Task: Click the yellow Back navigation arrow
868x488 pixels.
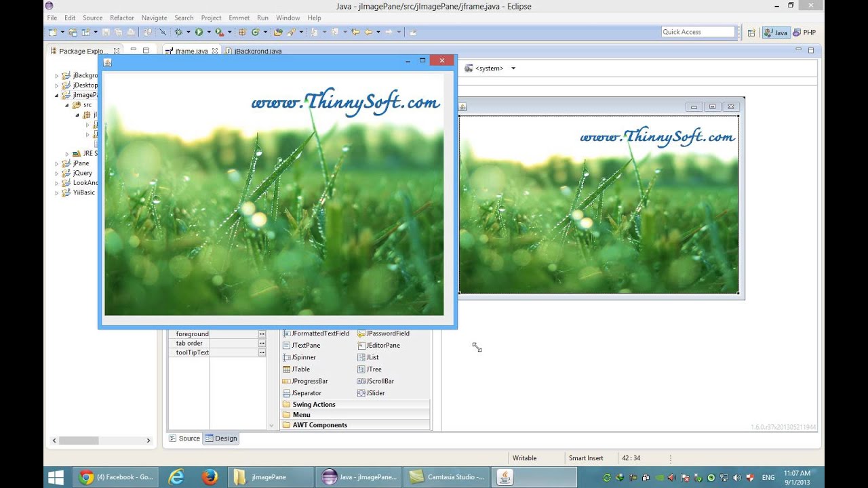Action: (x=368, y=32)
